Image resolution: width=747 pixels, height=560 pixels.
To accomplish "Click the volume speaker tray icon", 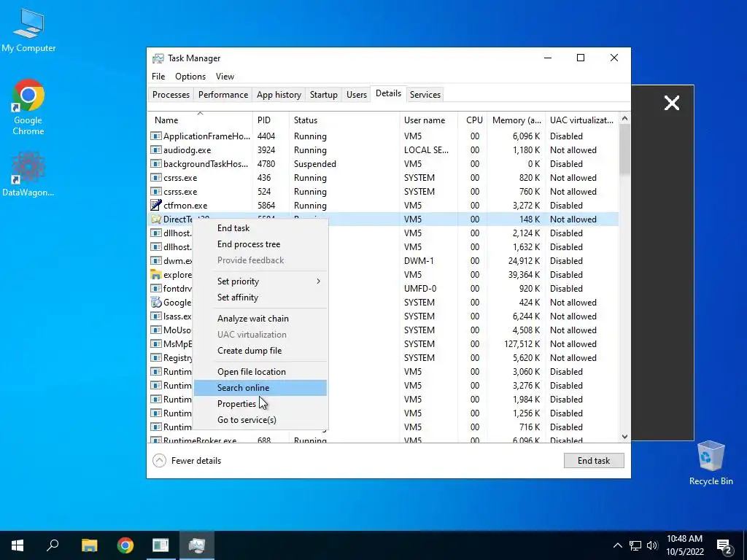I will [x=652, y=545].
